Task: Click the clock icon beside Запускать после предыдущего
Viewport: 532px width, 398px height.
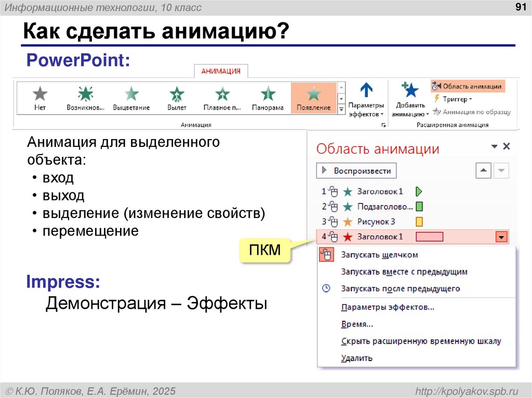Action: [x=326, y=289]
